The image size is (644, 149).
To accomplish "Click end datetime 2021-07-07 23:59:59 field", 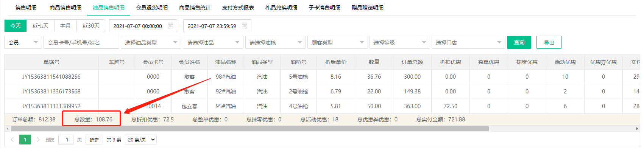I will 217,26.
